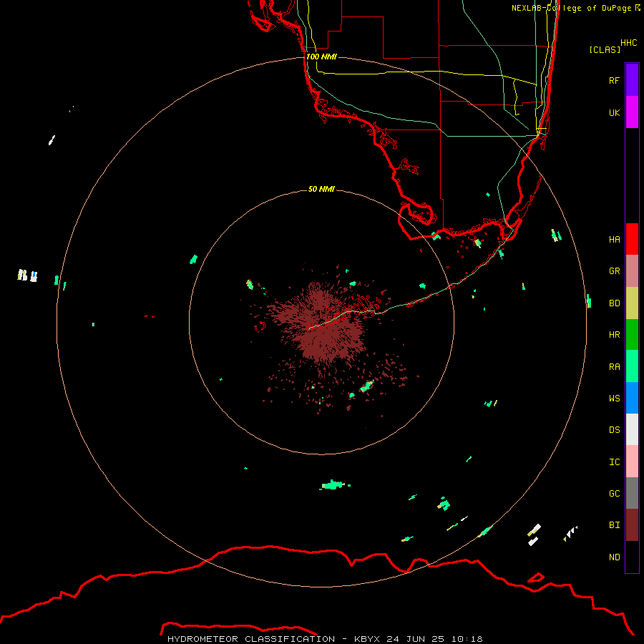Select the GC gray legend swatch
The width and height of the screenshot is (644, 644).
coord(632,493)
